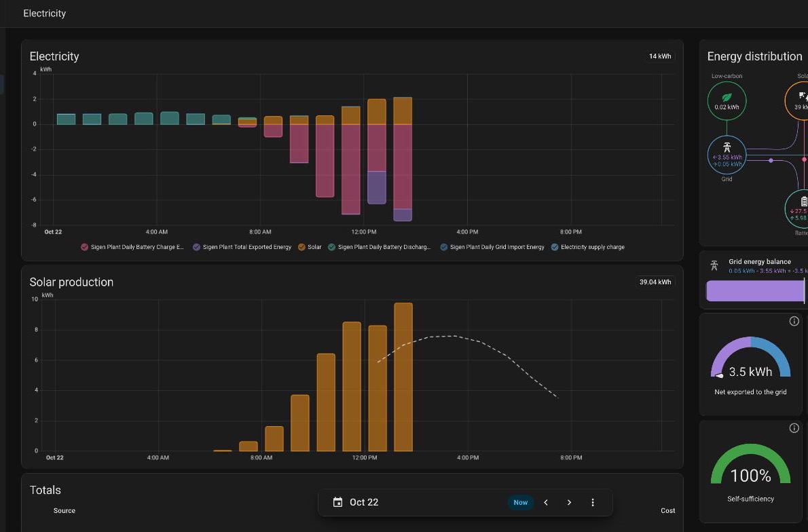Click the 14 kWh electricity total badge
The height and width of the screenshot is (532, 808).
[x=659, y=56]
